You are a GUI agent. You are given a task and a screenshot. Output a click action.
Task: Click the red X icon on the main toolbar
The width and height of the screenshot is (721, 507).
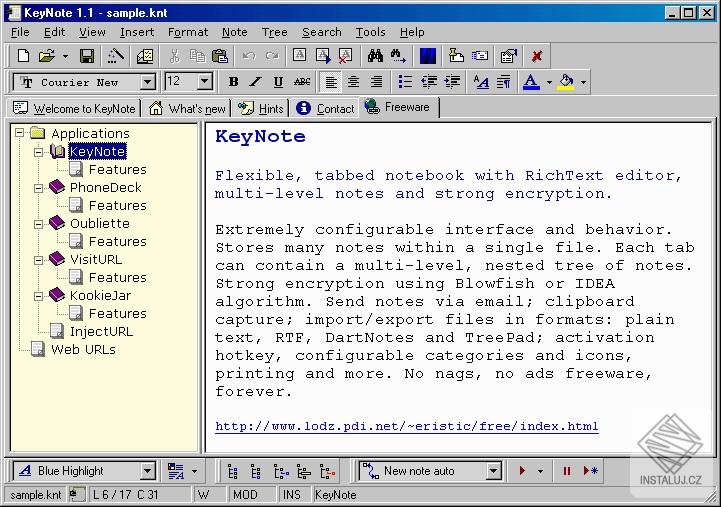click(x=537, y=56)
